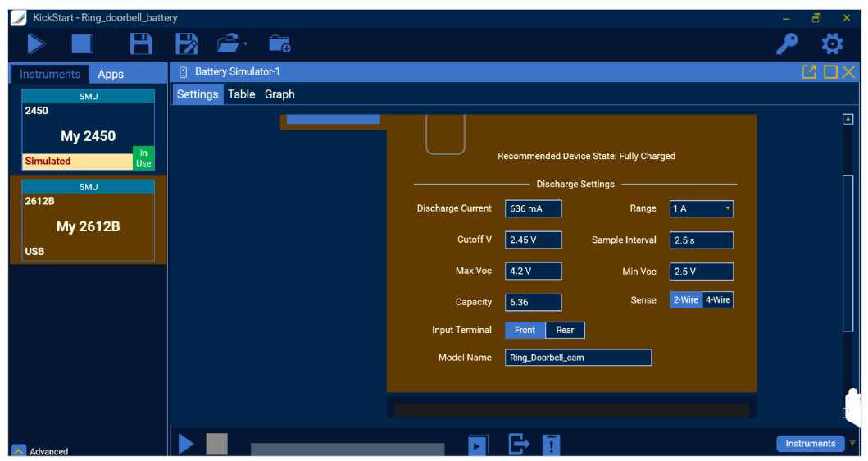Save the project with the floppy disk icon

coord(142,44)
